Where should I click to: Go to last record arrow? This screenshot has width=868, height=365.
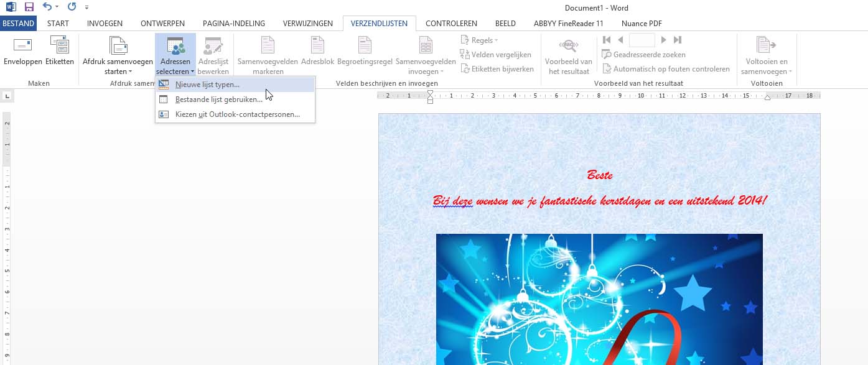[x=678, y=40]
